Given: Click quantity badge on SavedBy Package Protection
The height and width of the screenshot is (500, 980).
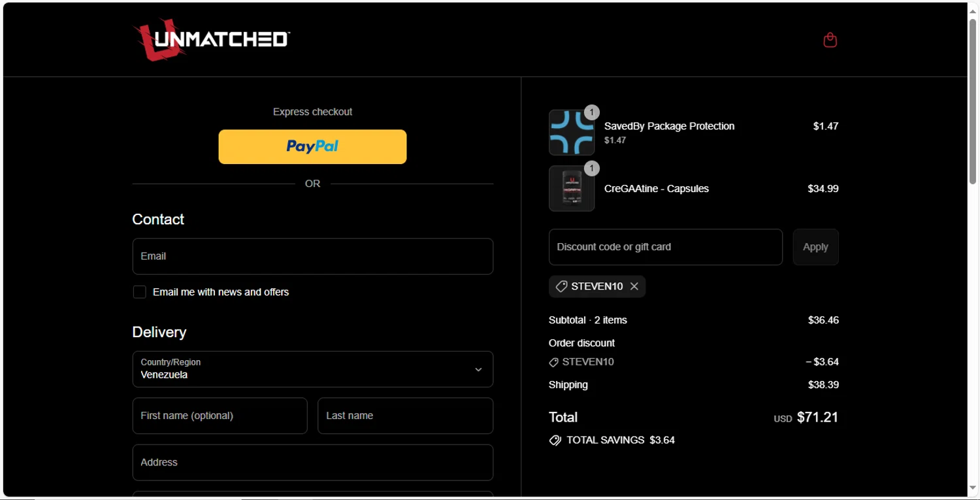Looking at the screenshot, I should point(591,112).
